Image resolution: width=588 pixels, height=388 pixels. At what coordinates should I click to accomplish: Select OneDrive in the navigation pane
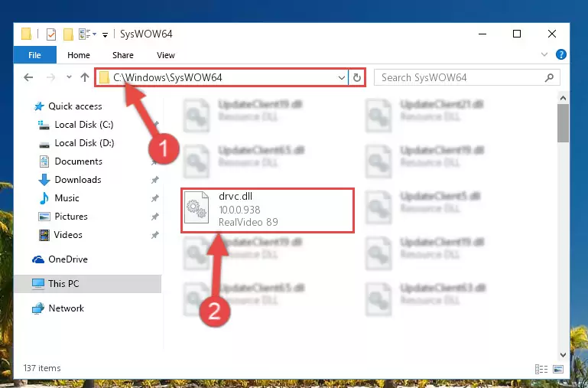click(x=68, y=259)
